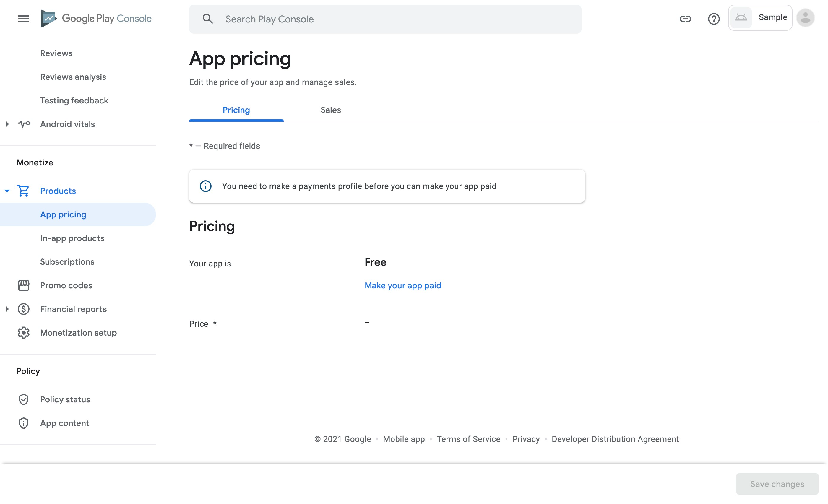Open In-app products section
The image size is (828, 504).
click(x=72, y=238)
